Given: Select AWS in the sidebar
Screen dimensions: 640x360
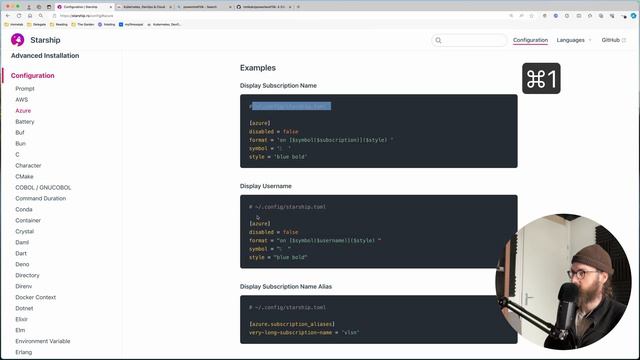Looking at the screenshot, I should coord(22,100).
